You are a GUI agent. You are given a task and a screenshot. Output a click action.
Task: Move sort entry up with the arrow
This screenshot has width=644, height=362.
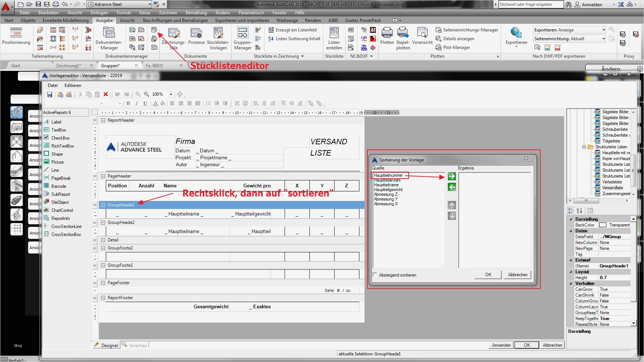click(452, 205)
